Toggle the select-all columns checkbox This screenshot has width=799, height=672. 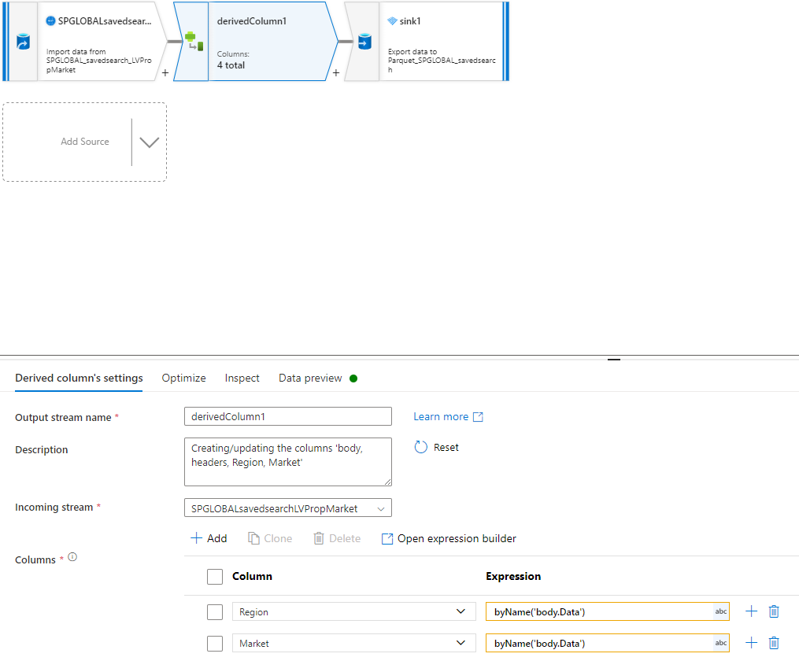[x=215, y=577]
